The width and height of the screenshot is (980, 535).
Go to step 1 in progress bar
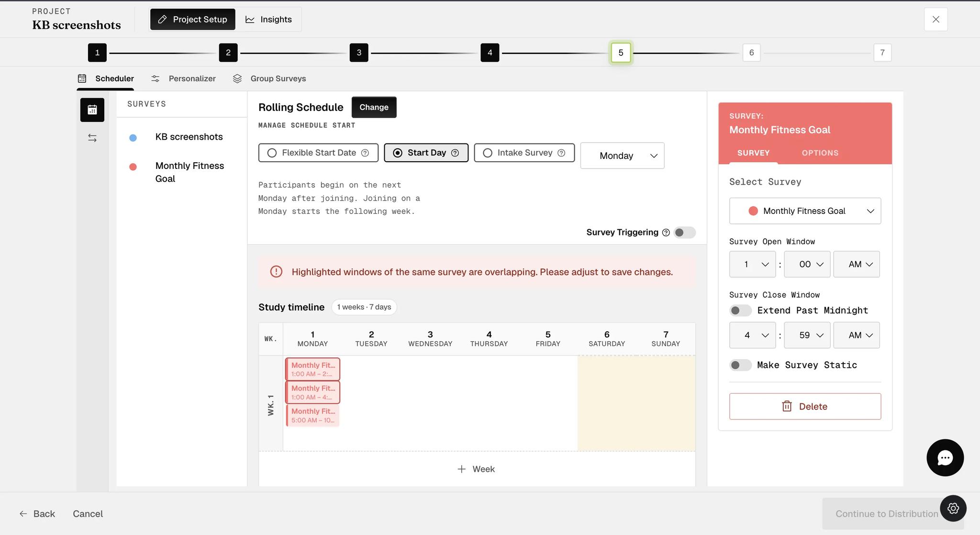(x=97, y=53)
